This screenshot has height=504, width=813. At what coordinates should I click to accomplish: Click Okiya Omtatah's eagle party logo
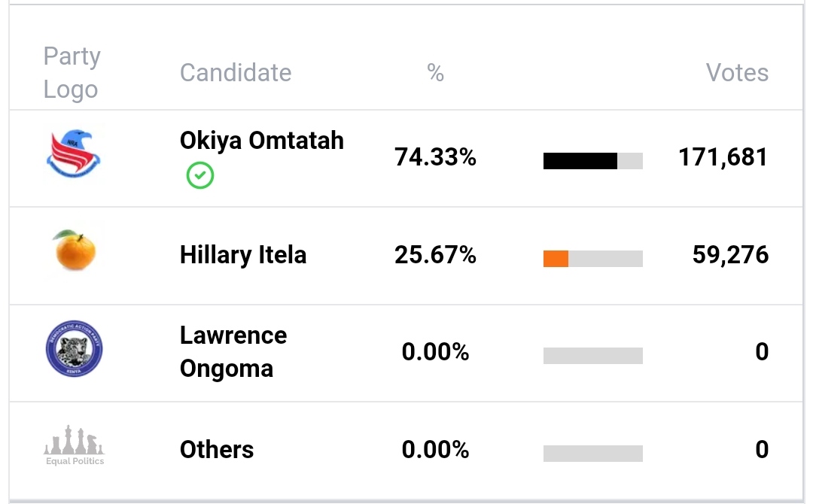pos(74,154)
